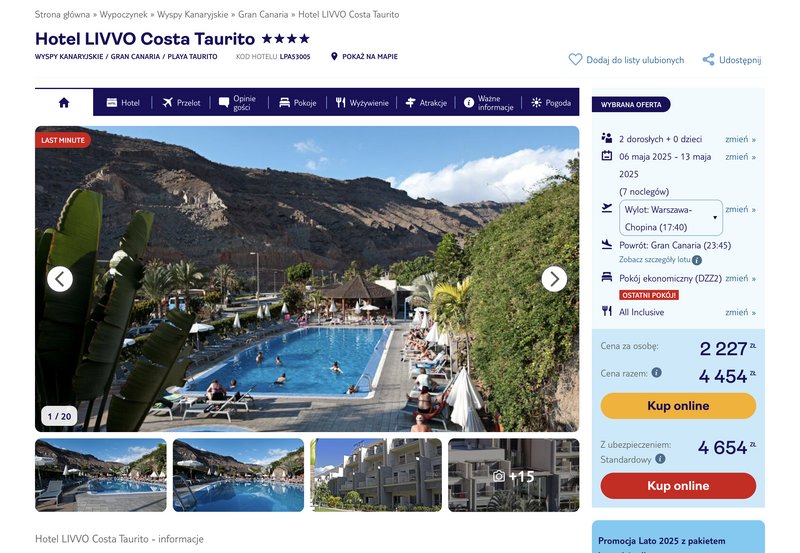Change the number of travelers via zmień

coord(740,139)
